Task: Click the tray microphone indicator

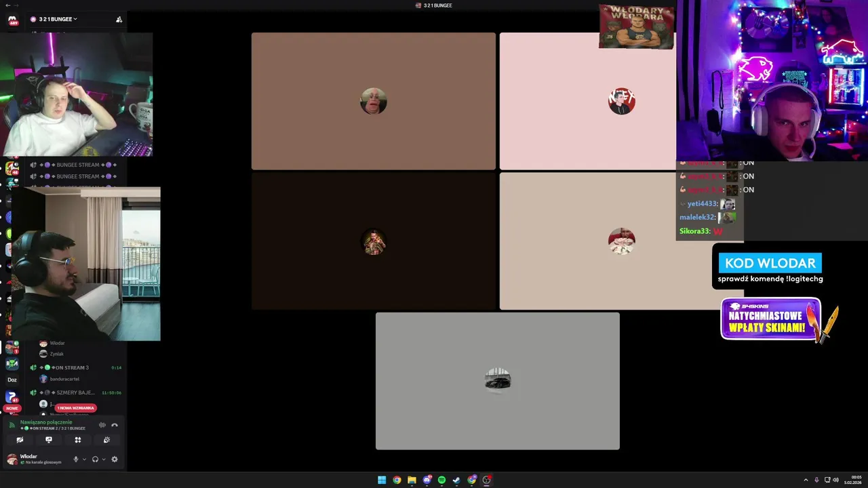Action: click(x=816, y=480)
